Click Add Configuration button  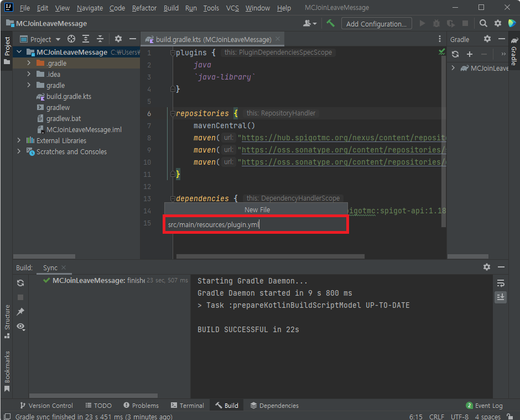point(376,24)
